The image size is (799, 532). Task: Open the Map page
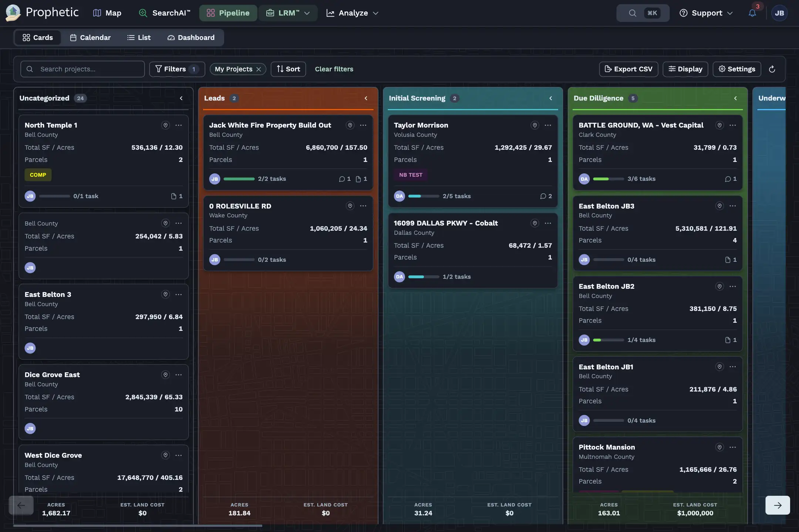coord(107,13)
